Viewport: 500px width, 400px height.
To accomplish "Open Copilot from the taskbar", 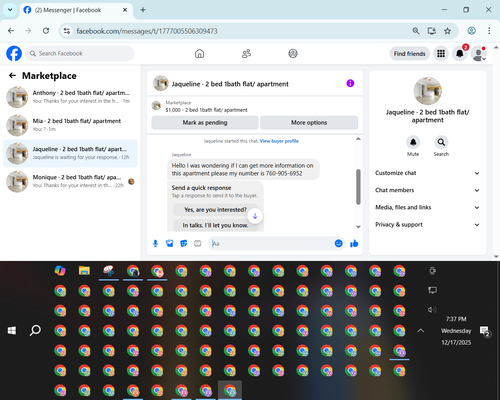I will (60, 271).
